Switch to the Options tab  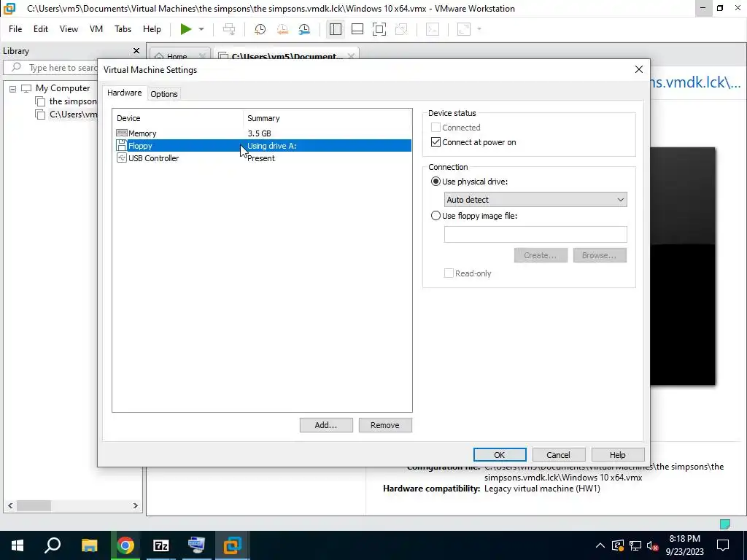pos(164,94)
